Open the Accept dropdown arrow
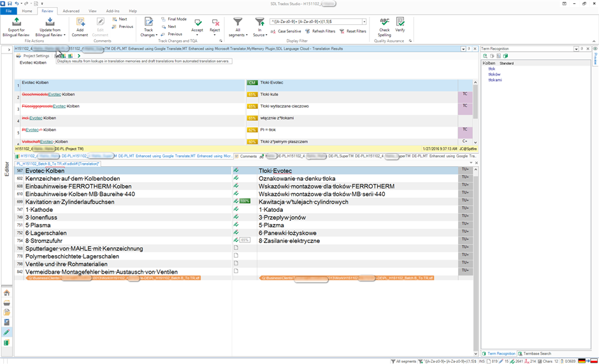 198,35
